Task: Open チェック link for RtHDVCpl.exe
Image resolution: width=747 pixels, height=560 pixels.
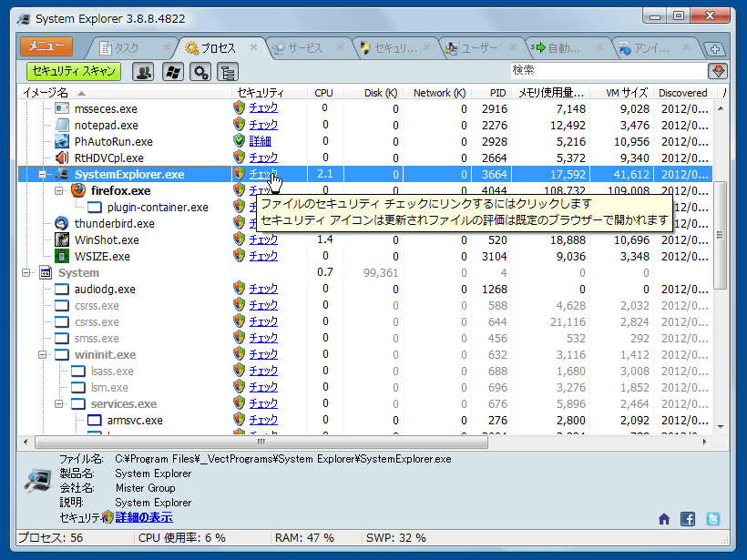Action: click(263, 158)
